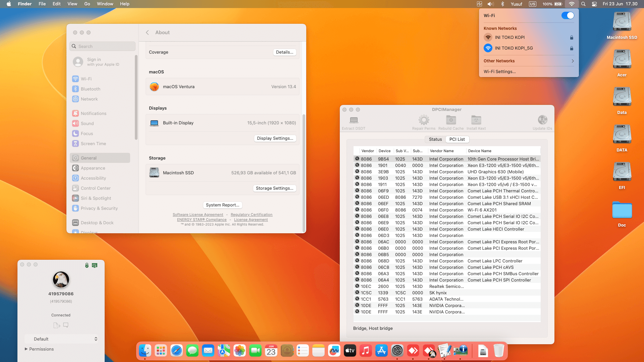This screenshot has width=644, height=362.
Task: Open the App Store from the dock
Action: click(x=381, y=351)
